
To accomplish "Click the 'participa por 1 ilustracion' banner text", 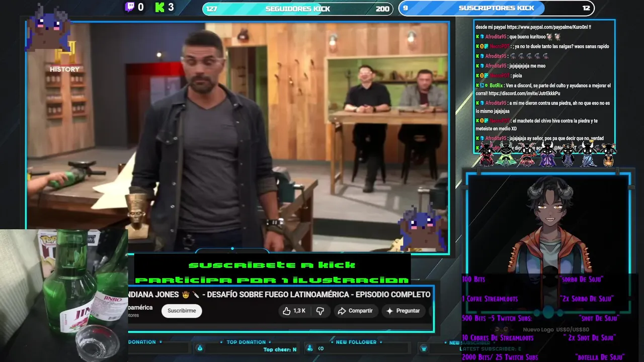I will coord(272,280).
